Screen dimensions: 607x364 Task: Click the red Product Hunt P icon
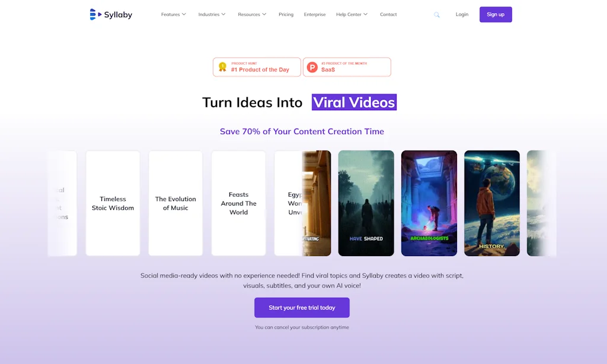coord(312,68)
